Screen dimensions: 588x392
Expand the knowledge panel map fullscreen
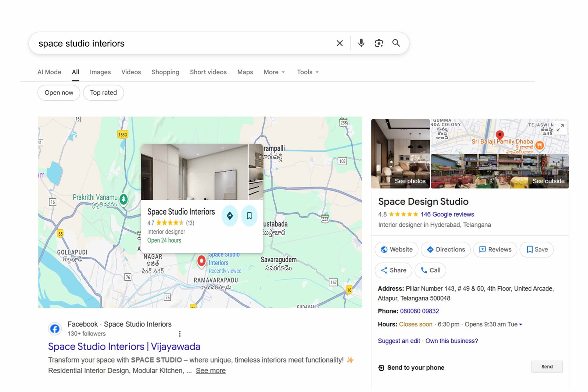[x=560, y=129]
